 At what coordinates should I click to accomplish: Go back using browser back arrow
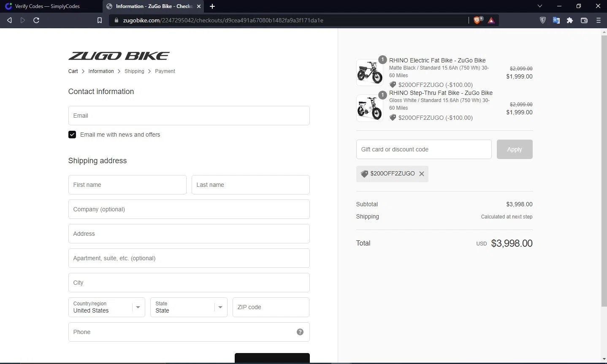[x=9, y=20]
